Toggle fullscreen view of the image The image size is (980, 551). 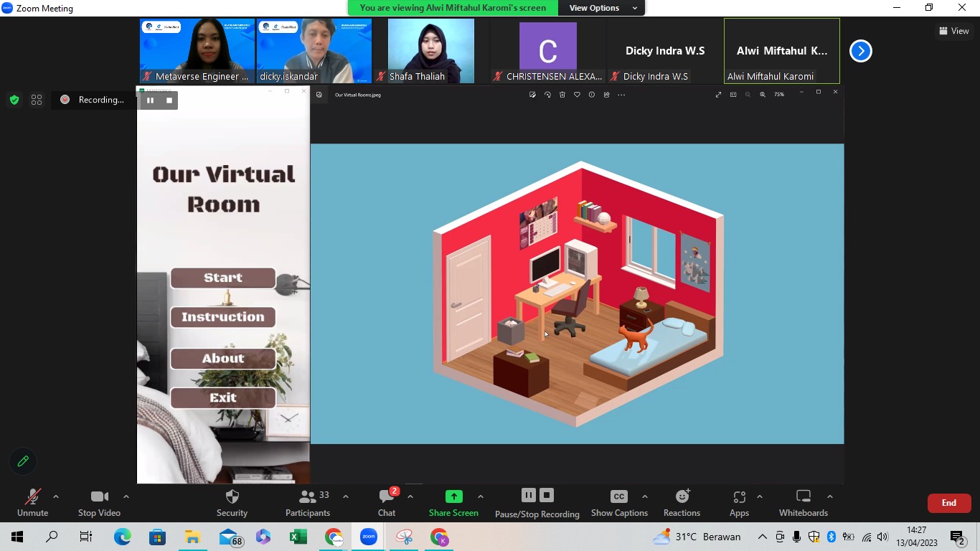(x=717, y=94)
